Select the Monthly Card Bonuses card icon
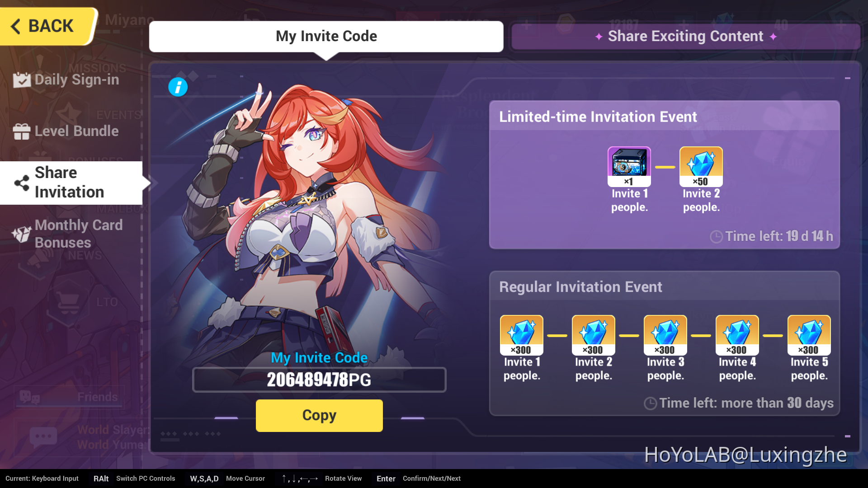The height and width of the screenshot is (488, 868). pyautogui.click(x=21, y=234)
